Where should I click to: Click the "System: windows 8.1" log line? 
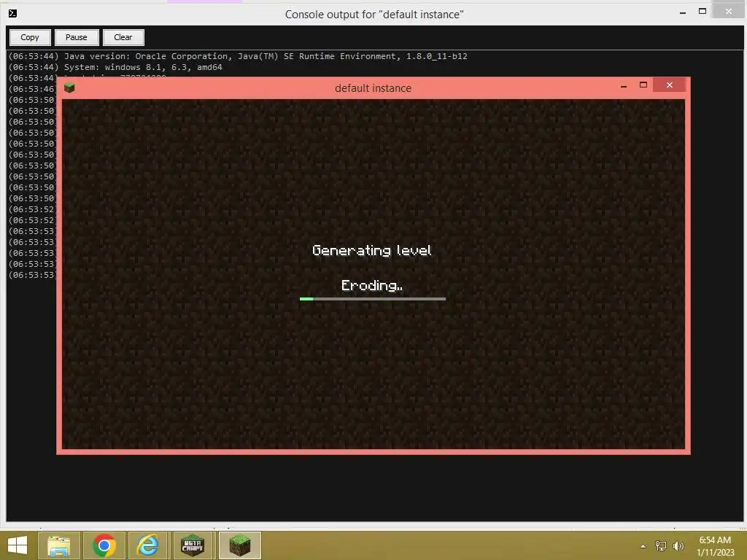pyautogui.click(x=115, y=67)
